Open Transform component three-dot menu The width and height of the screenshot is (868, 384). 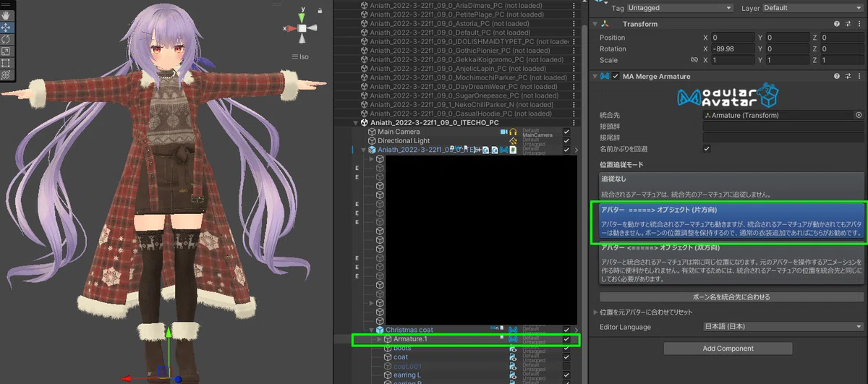(858, 24)
